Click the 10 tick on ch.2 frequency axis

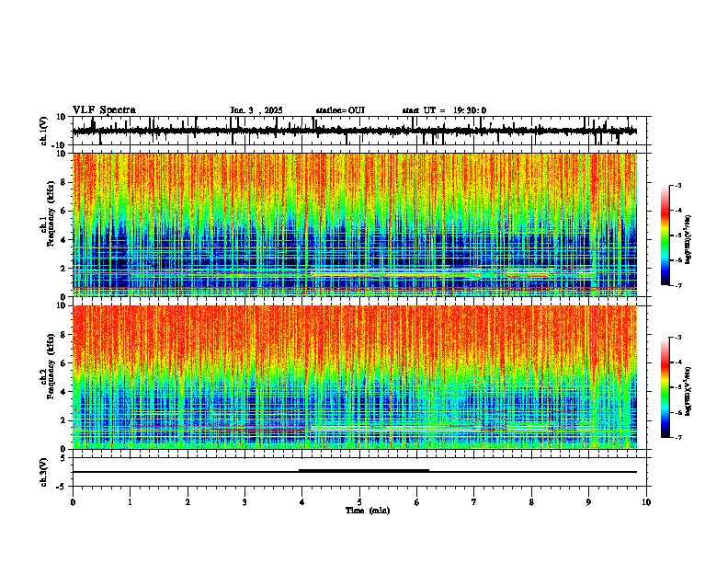pos(62,305)
